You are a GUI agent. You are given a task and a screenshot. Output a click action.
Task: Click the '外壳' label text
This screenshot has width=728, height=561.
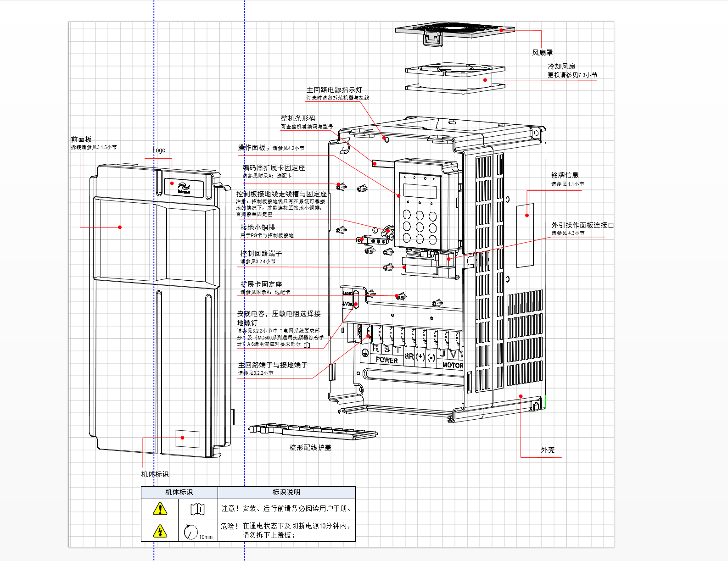click(547, 450)
